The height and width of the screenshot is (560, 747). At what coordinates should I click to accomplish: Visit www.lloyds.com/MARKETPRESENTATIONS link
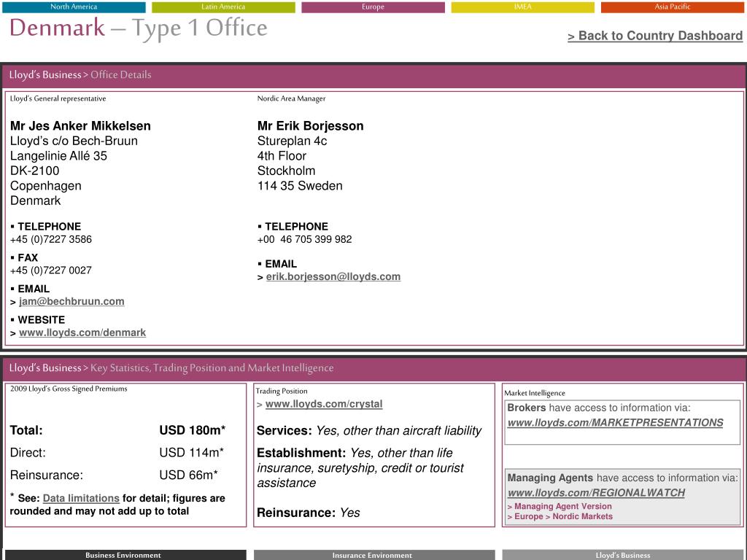point(615,422)
